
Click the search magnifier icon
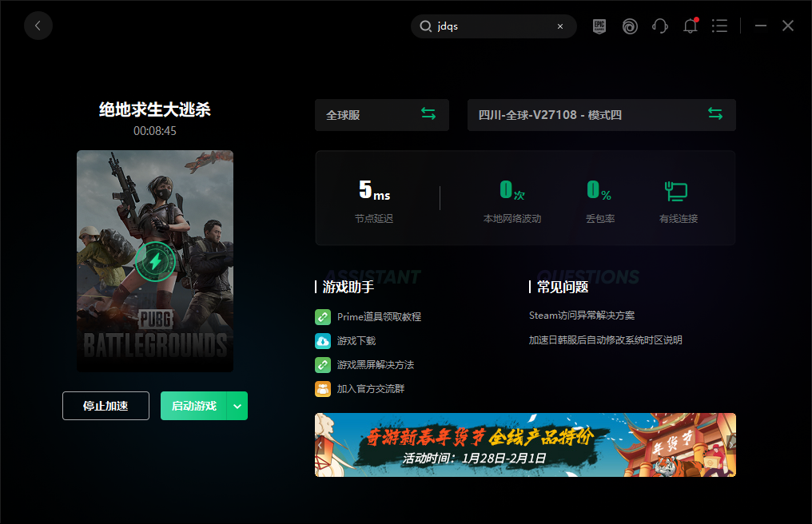[426, 26]
